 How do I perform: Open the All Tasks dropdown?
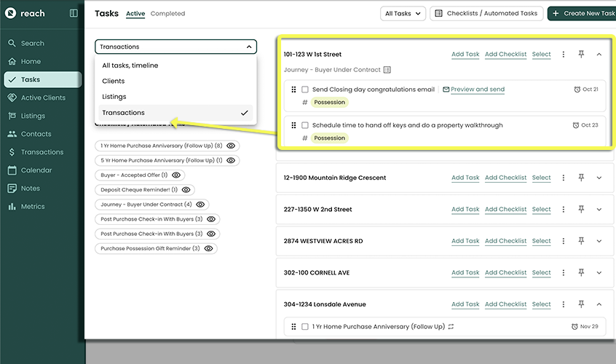coord(403,13)
